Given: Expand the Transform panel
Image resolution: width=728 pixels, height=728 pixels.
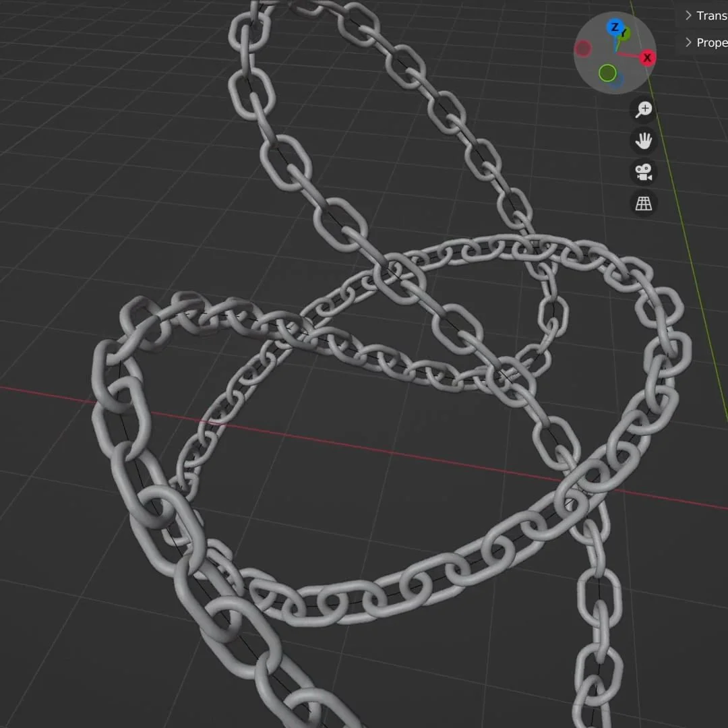Looking at the screenshot, I should pos(705,16).
